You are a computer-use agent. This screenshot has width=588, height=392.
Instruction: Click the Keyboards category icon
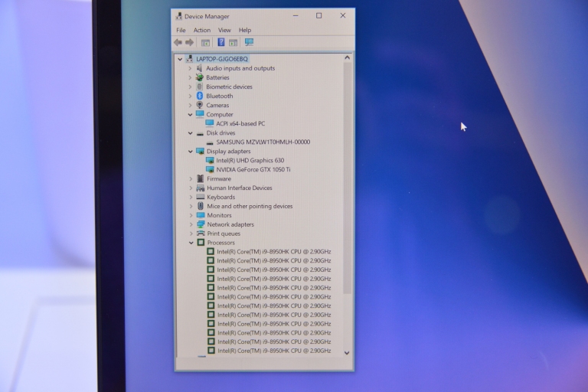point(201,197)
